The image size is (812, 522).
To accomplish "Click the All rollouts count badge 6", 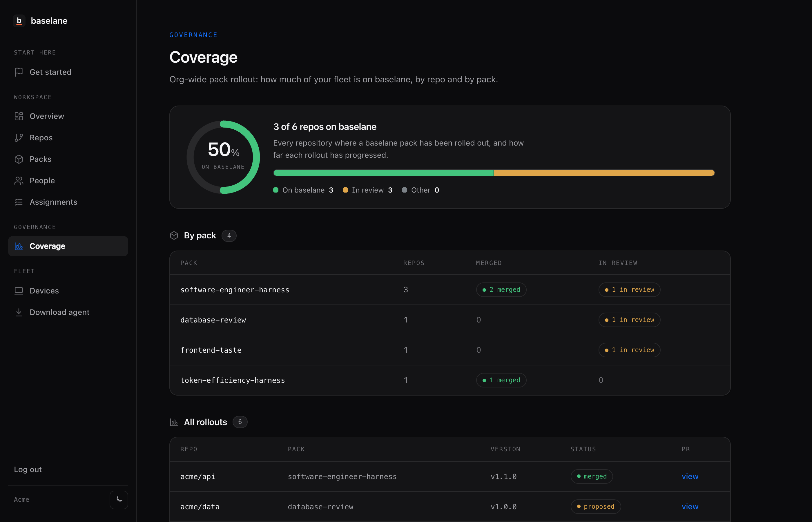I will point(240,422).
